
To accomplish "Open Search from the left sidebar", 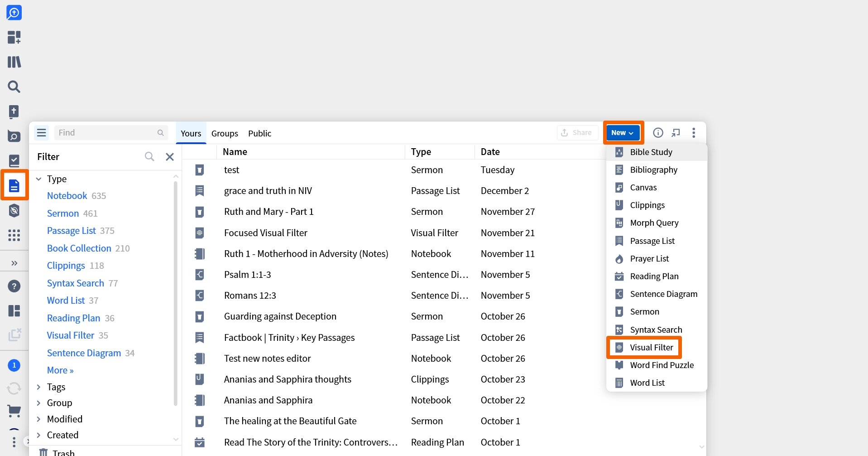I will click(14, 87).
